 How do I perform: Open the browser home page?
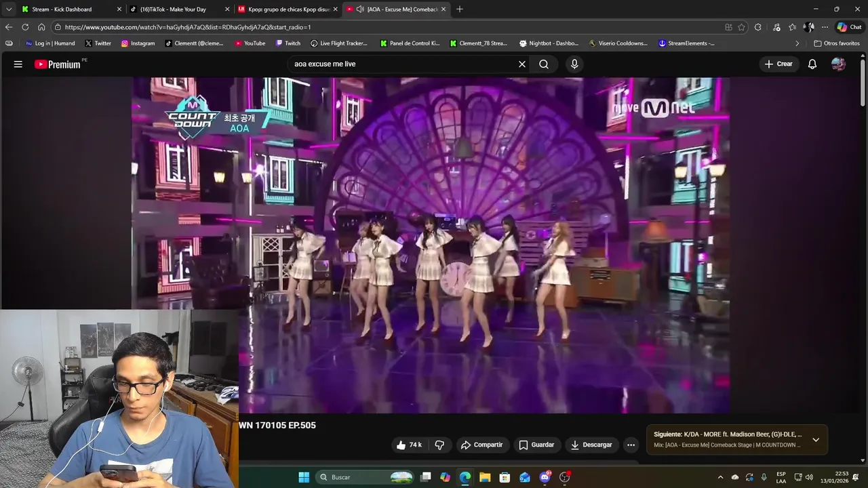(41, 27)
